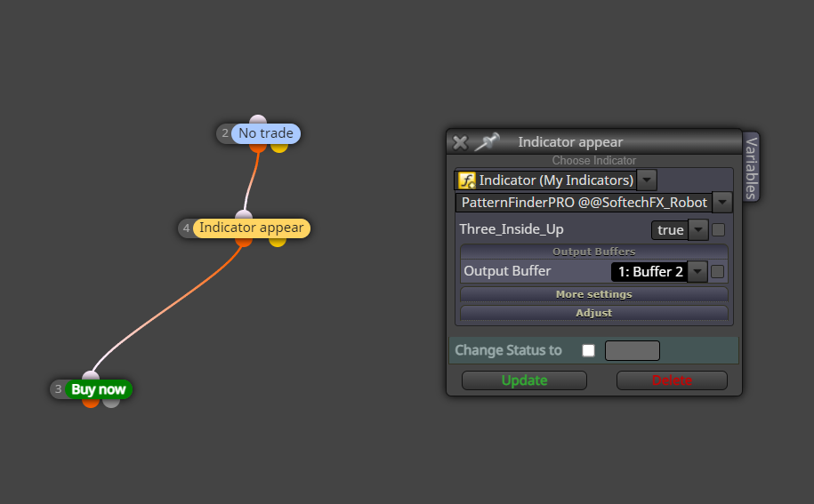Viewport: 814px width, 504px height.
Task: Click the number 3 badge on Buy now
Action: [x=58, y=389]
